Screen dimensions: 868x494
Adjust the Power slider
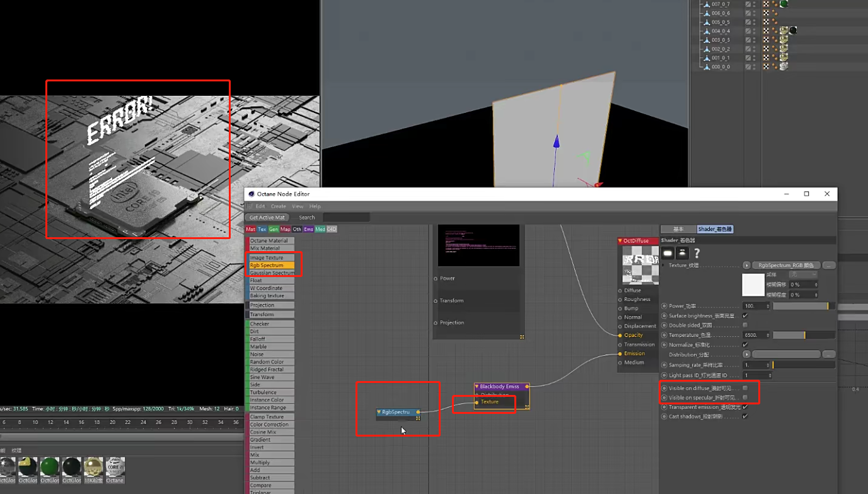[x=804, y=306]
